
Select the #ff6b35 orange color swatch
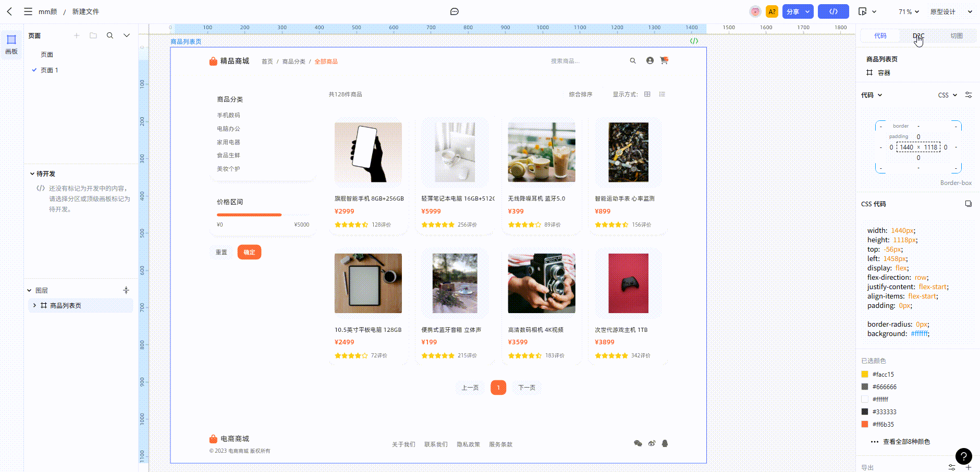click(x=865, y=424)
